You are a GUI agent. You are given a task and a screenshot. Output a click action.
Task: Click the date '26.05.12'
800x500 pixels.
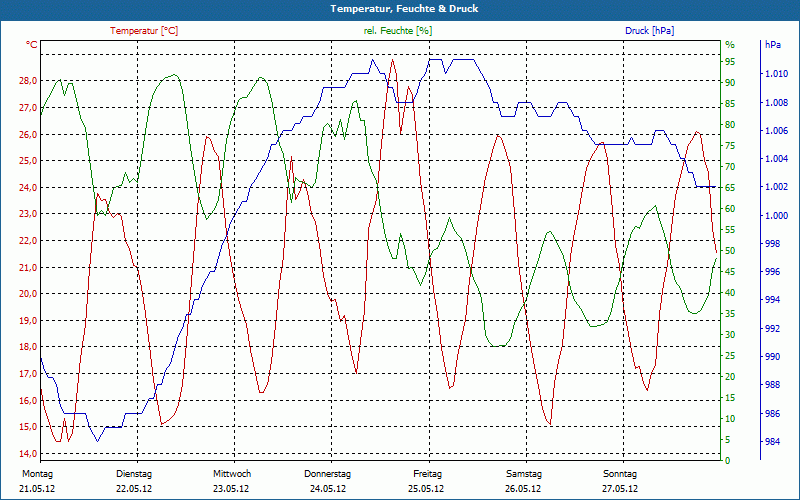(x=523, y=489)
